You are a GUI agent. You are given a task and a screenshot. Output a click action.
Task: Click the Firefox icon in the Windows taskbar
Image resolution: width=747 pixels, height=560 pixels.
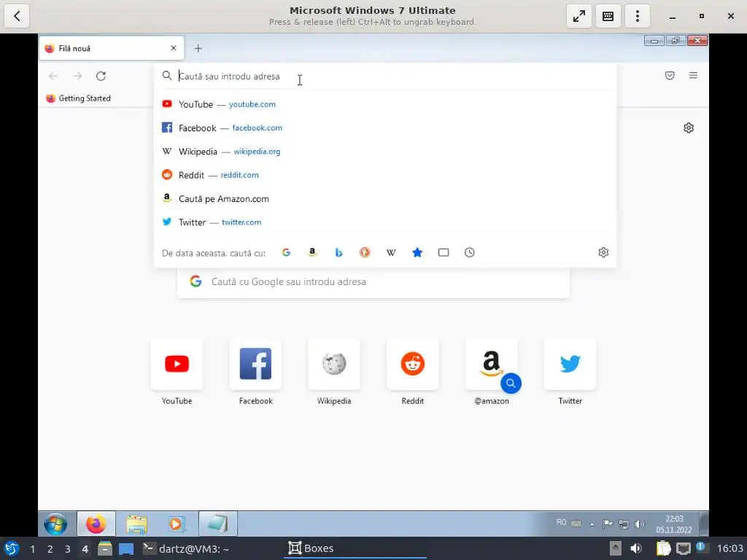point(96,524)
